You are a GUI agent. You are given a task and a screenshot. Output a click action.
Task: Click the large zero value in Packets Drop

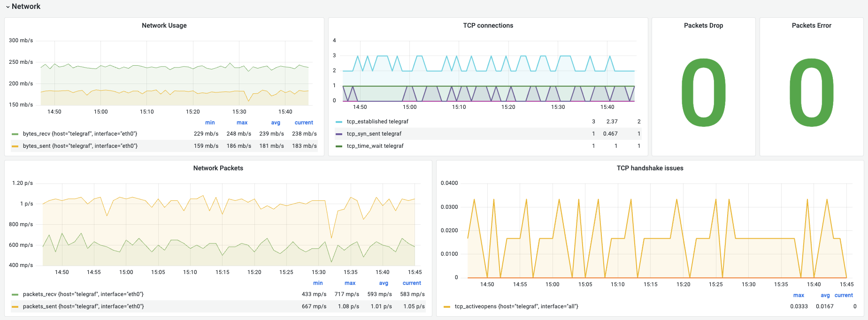(x=703, y=93)
